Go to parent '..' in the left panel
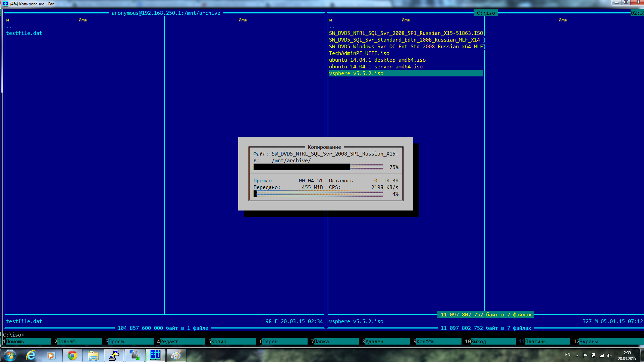Image resolution: width=644 pixels, height=362 pixels. pos(9,26)
